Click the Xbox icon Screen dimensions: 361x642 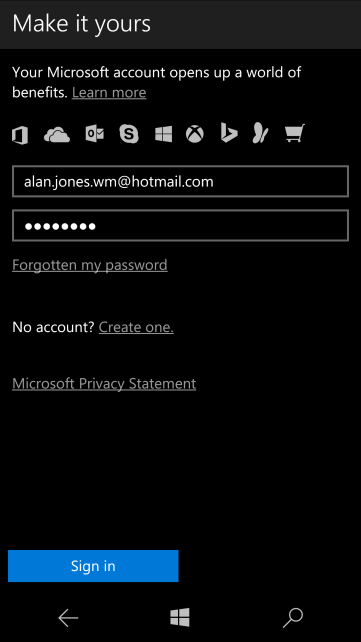(x=195, y=134)
